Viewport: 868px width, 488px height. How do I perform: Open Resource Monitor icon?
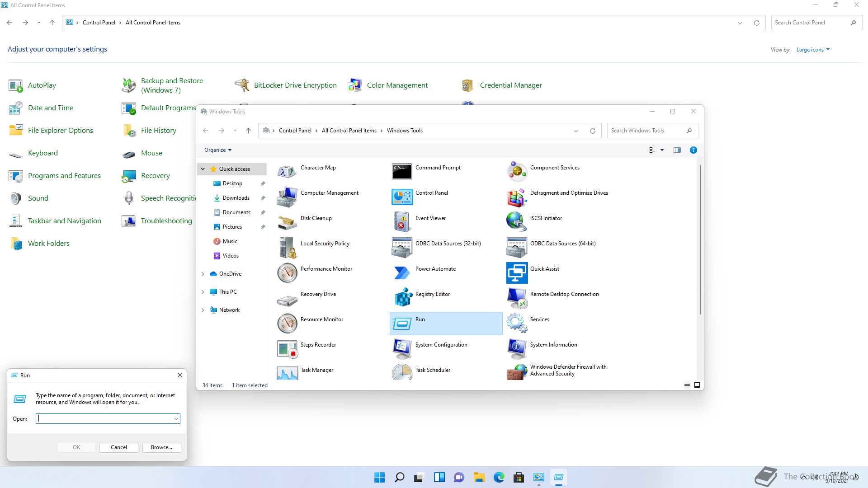(287, 324)
